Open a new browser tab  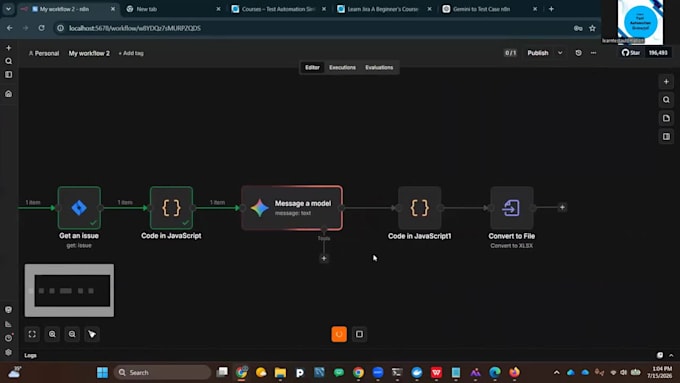click(551, 9)
